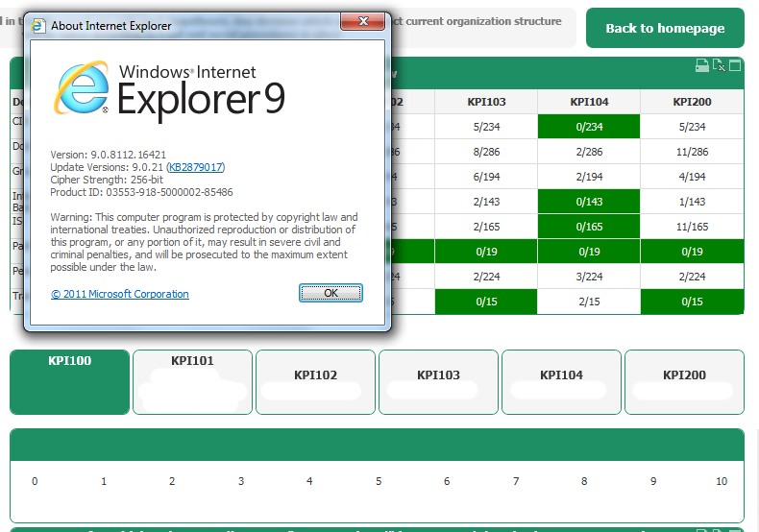Click the 6/194 cell
This screenshot has width=759, height=532.
click(x=486, y=177)
